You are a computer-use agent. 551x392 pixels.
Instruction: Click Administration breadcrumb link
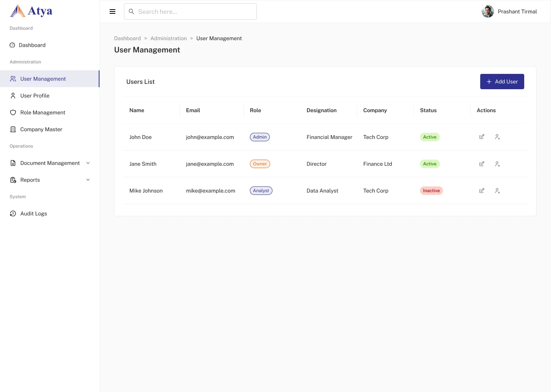pyautogui.click(x=169, y=38)
